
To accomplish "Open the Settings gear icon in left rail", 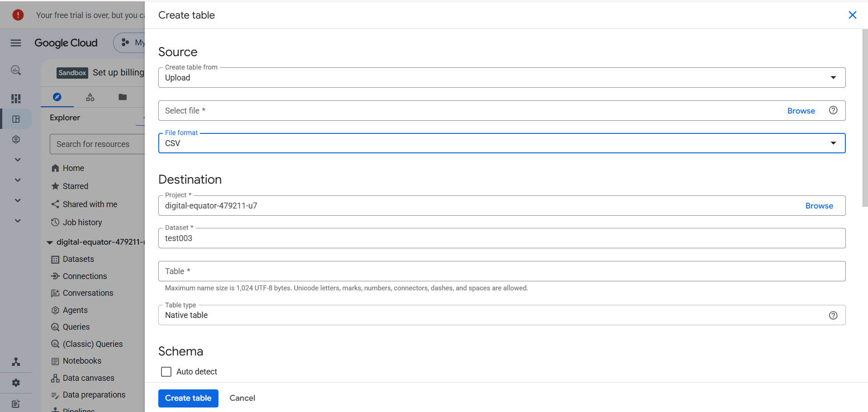I will 16,383.
